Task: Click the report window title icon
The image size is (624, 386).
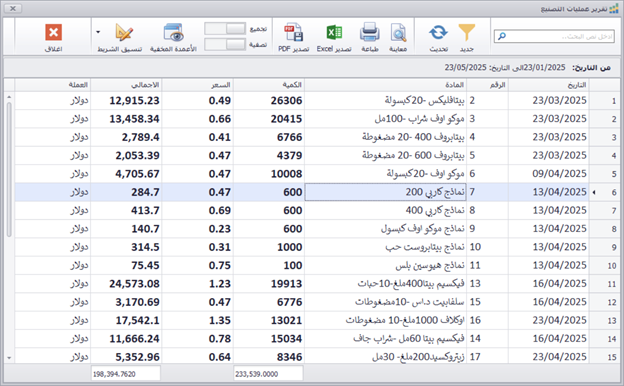Action: point(614,8)
